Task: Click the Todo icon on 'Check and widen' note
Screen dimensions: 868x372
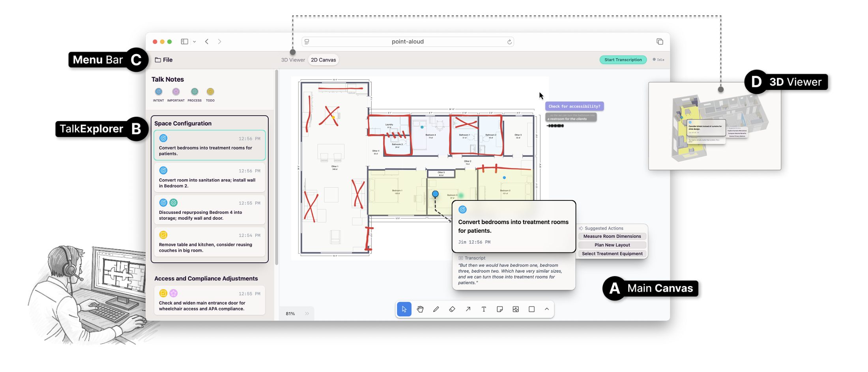Action: coord(163,293)
